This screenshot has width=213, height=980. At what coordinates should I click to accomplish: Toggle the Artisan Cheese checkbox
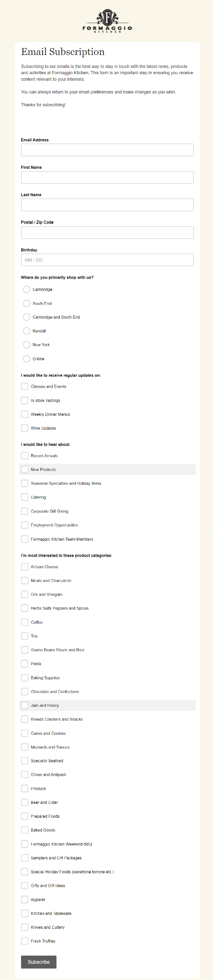coord(25,567)
